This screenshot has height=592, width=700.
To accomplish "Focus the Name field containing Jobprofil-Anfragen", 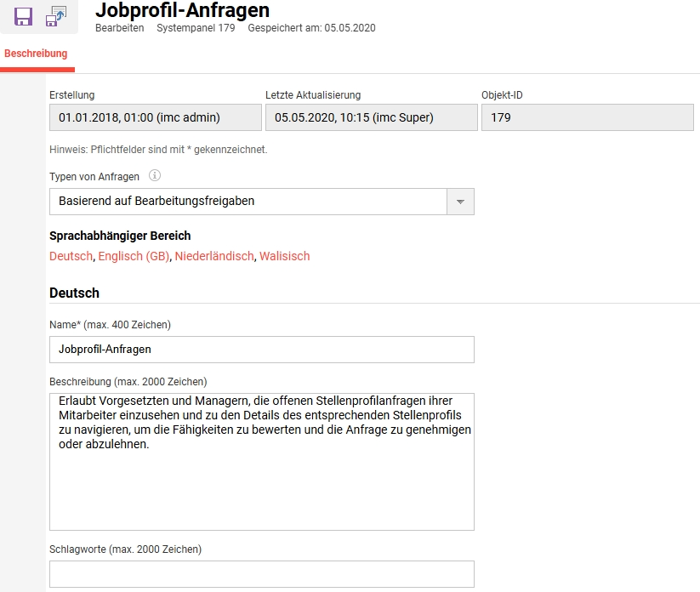I will (x=262, y=350).
